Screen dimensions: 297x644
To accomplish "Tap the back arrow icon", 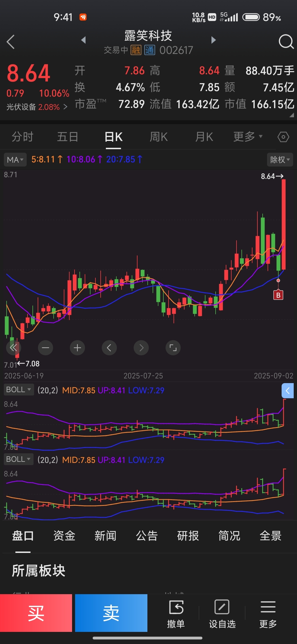I will (10, 42).
